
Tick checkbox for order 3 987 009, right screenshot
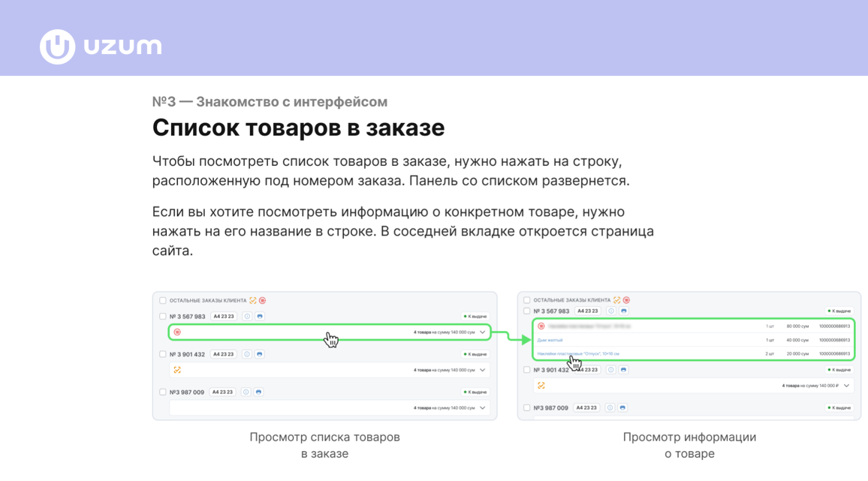527,408
